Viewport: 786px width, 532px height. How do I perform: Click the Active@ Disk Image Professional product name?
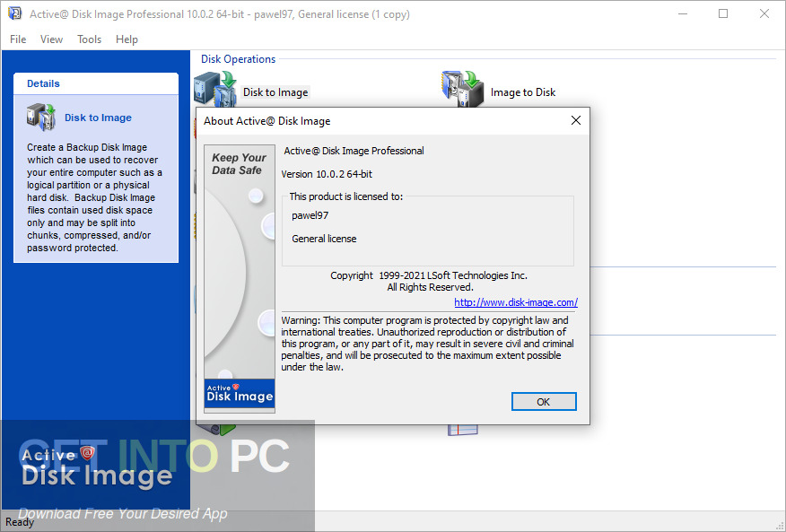[x=354, y=151]
